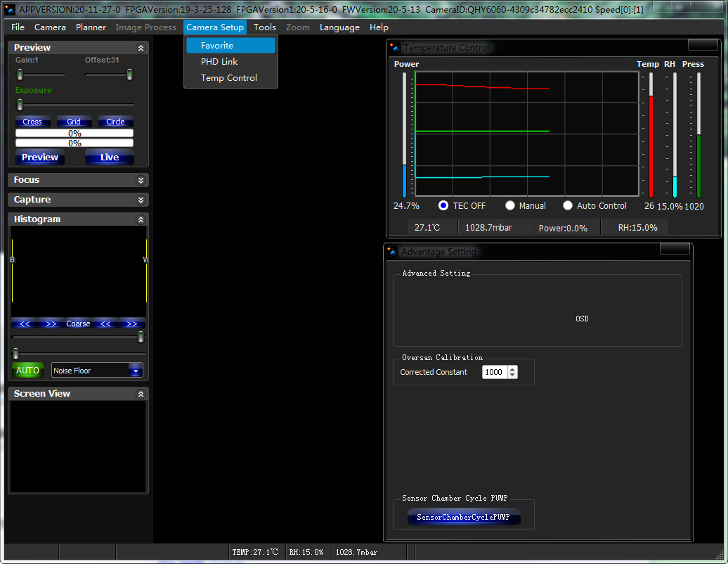This screenshot has width=728, height=564.
Task: Click the histogram black point marker
Action: pyautogui.click(x=13, y=270)
